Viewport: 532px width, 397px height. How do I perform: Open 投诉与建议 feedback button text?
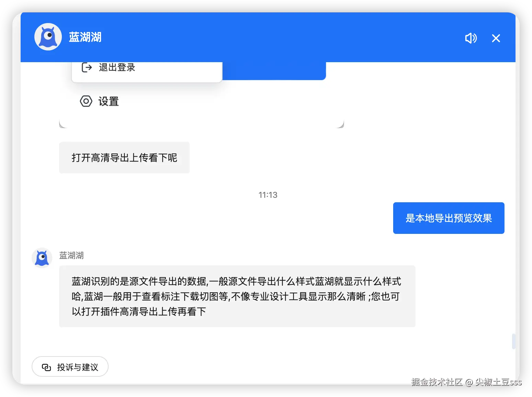pyautogui.click(x=78, y=367)
